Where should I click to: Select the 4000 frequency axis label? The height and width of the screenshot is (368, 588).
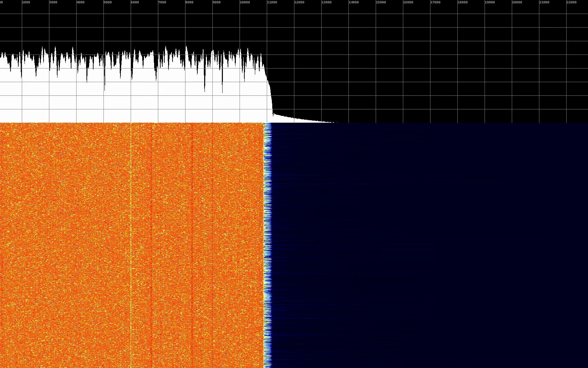[x=81, y=2]
